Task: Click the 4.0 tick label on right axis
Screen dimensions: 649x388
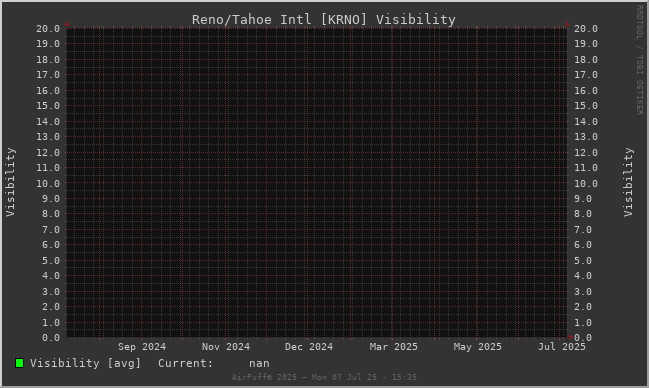Action: click(x=583, y=276)
